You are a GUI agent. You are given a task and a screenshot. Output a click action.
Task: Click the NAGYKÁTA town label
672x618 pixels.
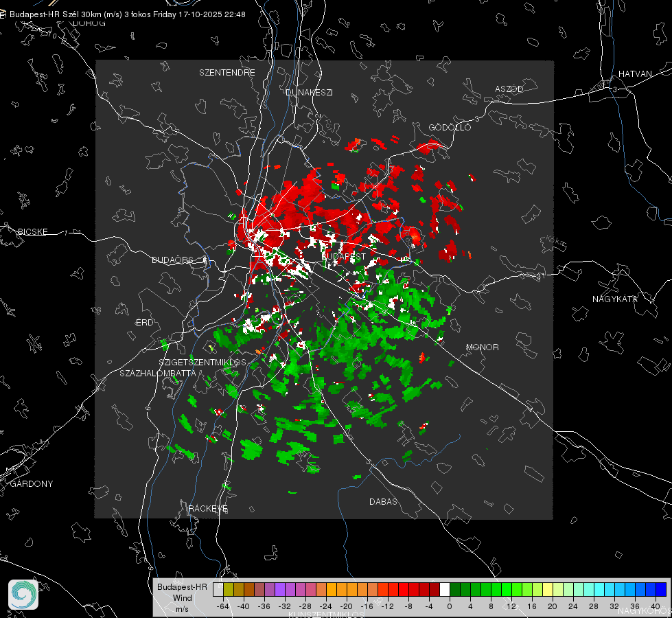[614, 299]
